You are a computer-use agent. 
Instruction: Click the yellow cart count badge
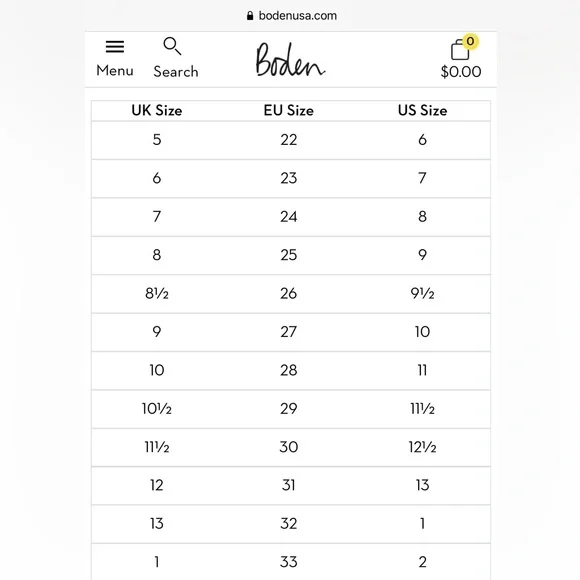[470, 41]
